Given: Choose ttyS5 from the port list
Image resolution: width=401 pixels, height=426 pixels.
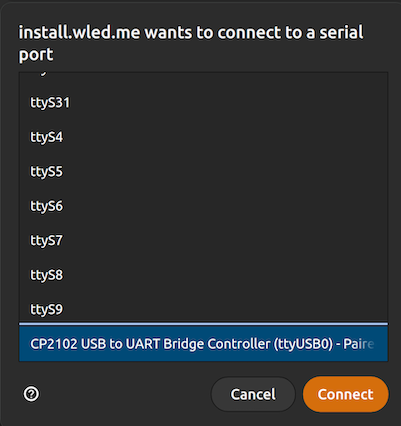Looking at the screenshot, I should (204, 172).
